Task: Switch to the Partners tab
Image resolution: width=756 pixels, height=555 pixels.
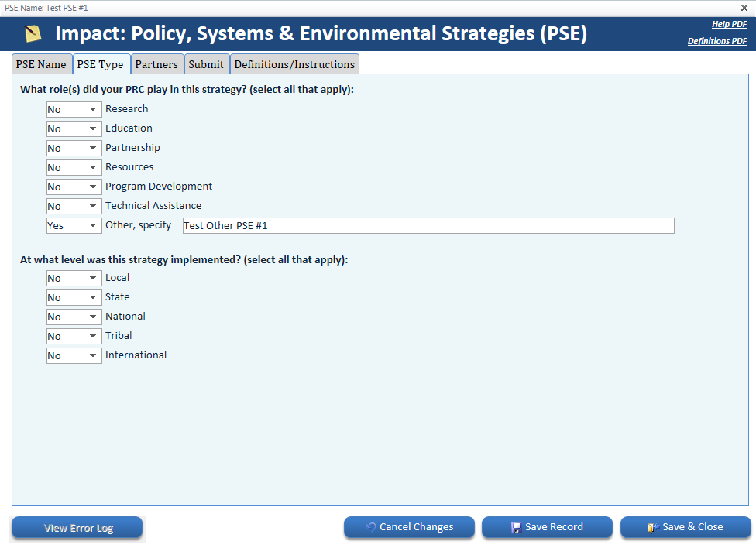Action: (x=157, y=64)
